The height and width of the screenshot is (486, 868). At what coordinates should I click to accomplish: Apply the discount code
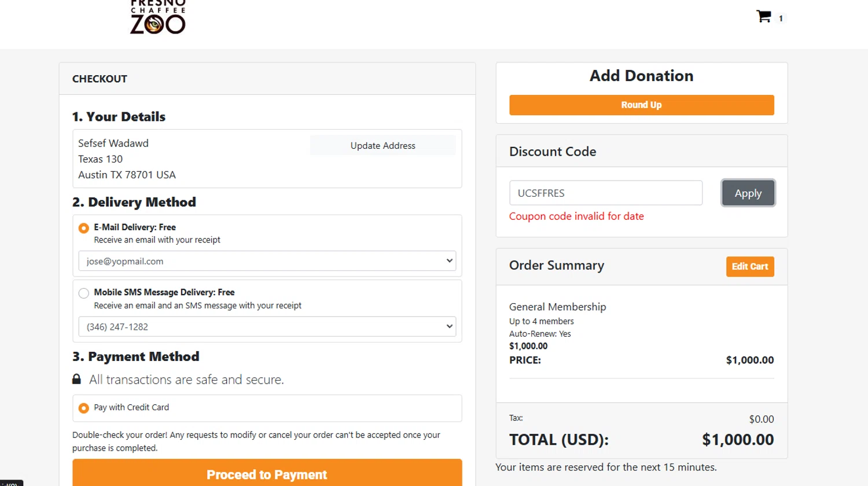[748, 193]
